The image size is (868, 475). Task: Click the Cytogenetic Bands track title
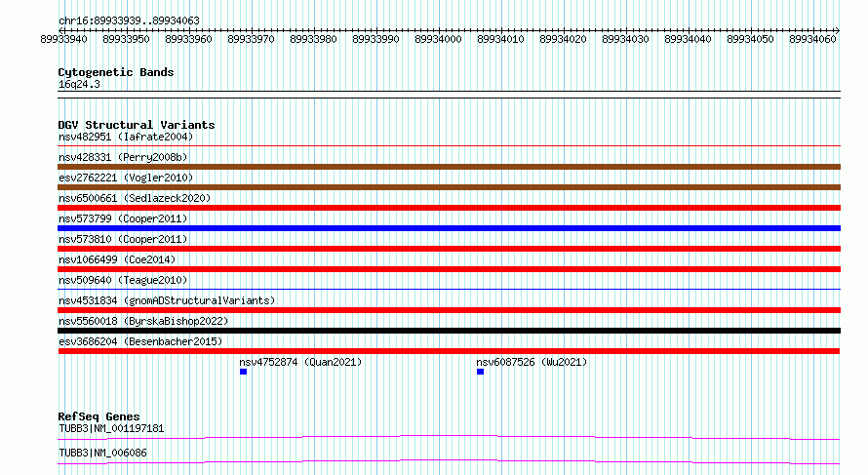point(116,72)
